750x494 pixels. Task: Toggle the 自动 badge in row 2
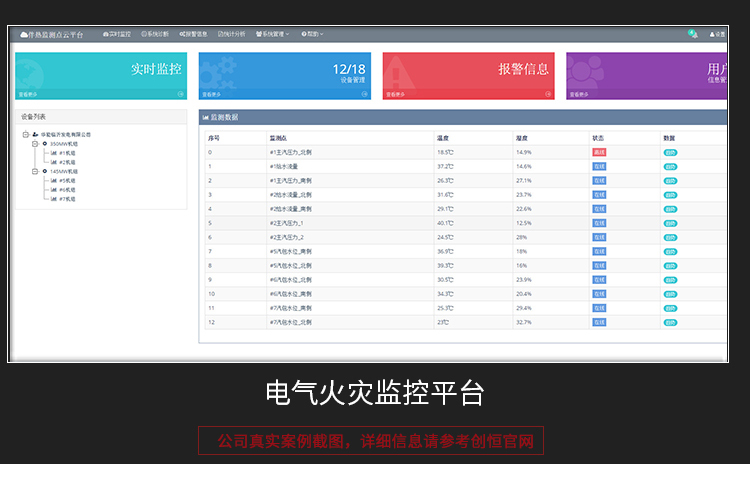670,181
